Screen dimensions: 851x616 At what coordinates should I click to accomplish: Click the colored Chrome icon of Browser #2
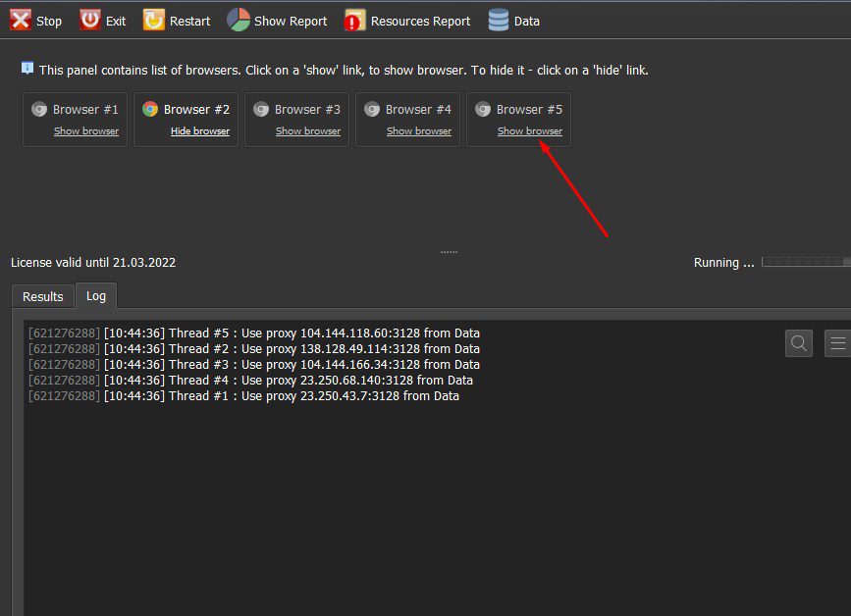tap(150, 110)
